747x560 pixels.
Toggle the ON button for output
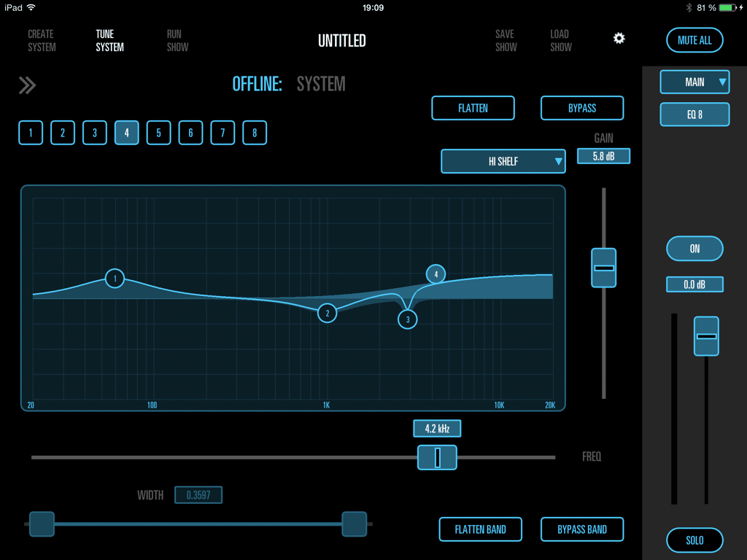(694, 249)
